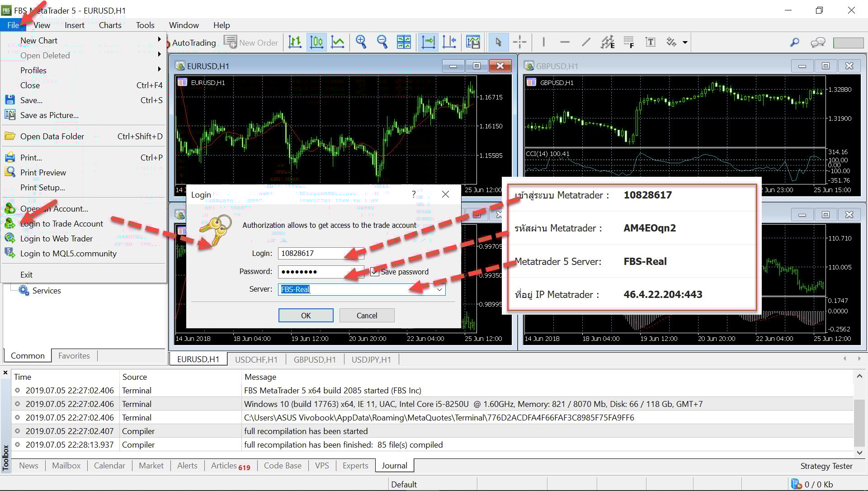The height and width of the screenshot is (491, 868).
Task: Open the Code Base tab in Toolbox
Action: click(283, 466)
